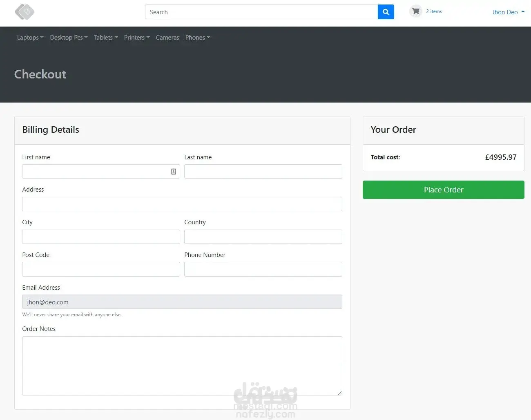Click into the Last name field
The height and width of the screenshot is (420, 531).
click(263, 172)
